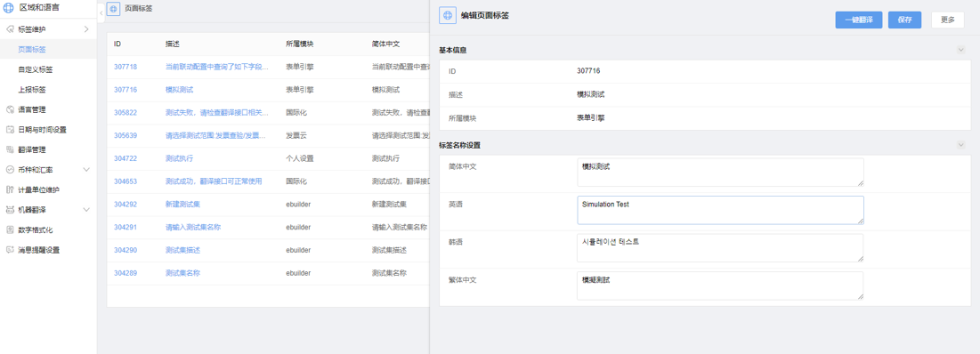Click the 保存 button
Viewport: 980px width, 354px height.
[x=904, y=20]
